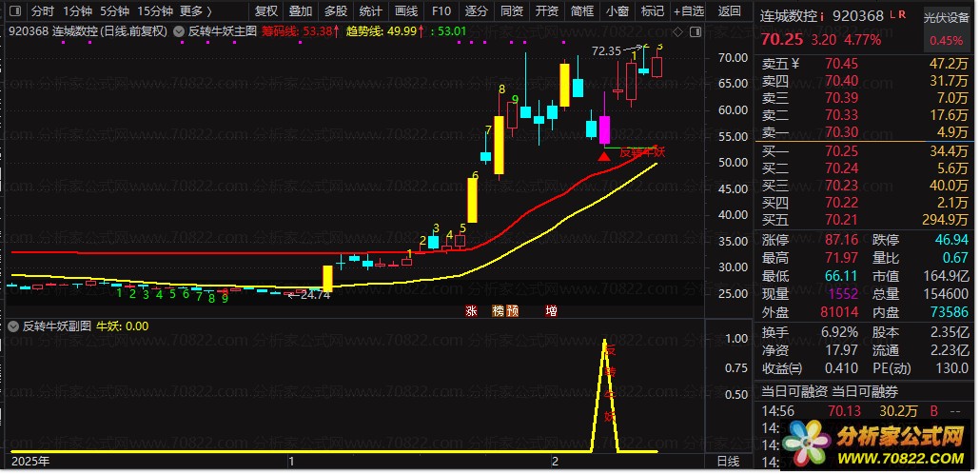Toggle the 简框 simple frame mode
Image resolution: width=980 pixels, height=474 pixels.
[582, 10]
